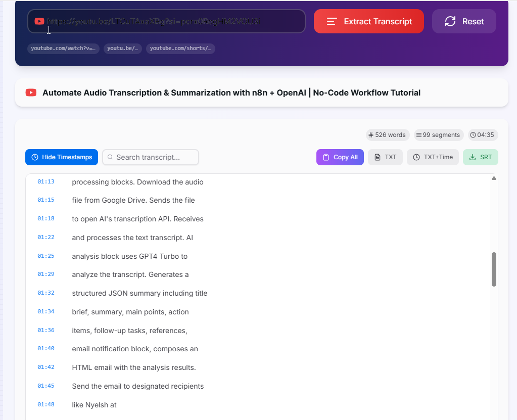Image resolution: width=517 pixels, height=420 pixels.
Task: Jump to timestamp 01:18
Action: click(46, 218)
